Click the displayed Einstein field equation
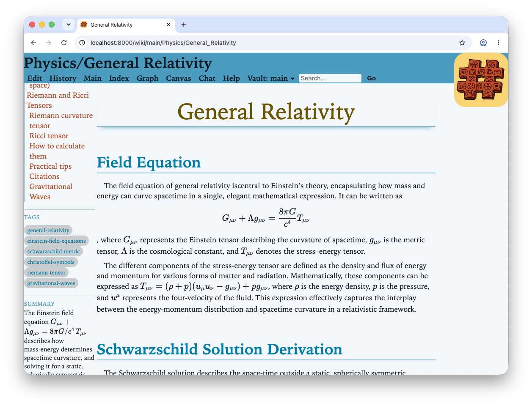The image size is (532, 406). [266, 217]
